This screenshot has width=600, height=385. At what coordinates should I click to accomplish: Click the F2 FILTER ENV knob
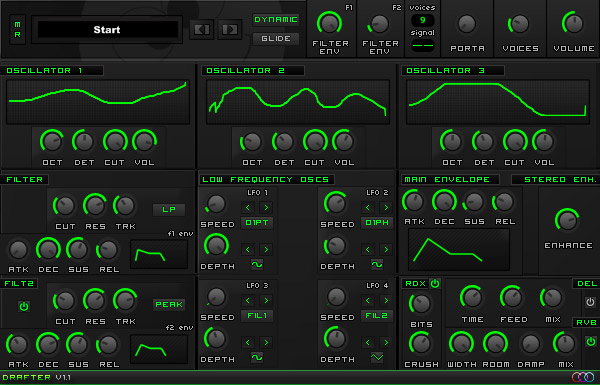380,24
